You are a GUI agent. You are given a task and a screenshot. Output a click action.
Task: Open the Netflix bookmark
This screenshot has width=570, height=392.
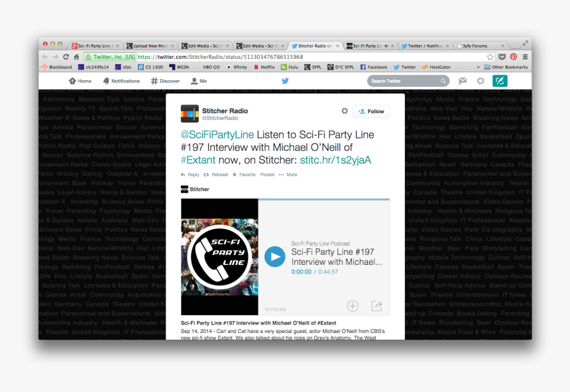264,68
